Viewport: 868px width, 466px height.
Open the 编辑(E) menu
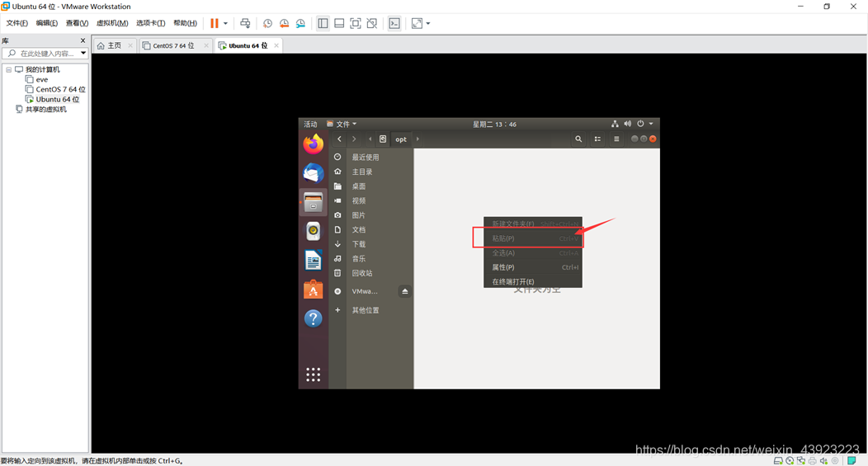coord(46,23)
